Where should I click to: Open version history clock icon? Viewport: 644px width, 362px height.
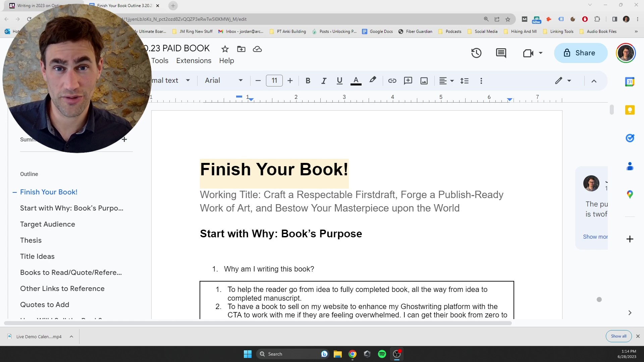[476, 53]
